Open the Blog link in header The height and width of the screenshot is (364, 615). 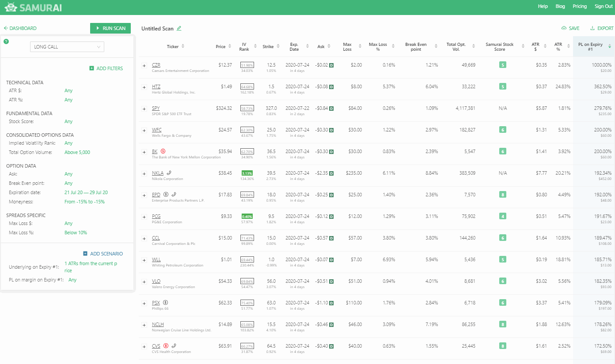(x=560, y=6)
